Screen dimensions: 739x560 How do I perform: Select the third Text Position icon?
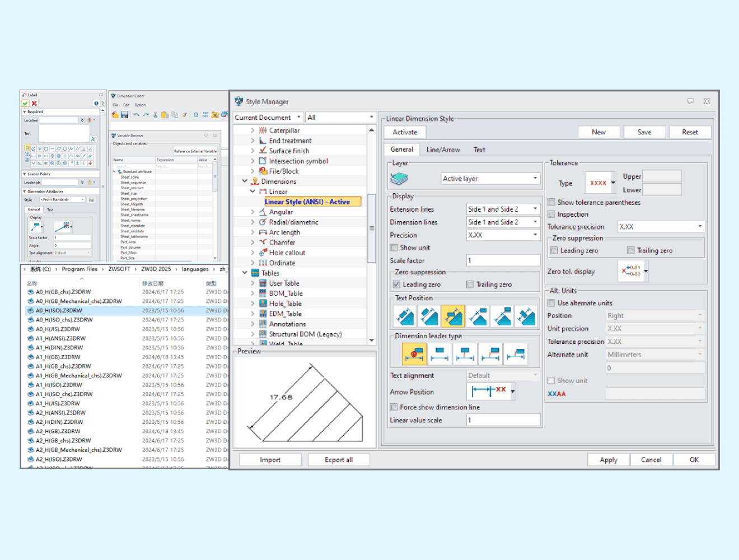453,316
